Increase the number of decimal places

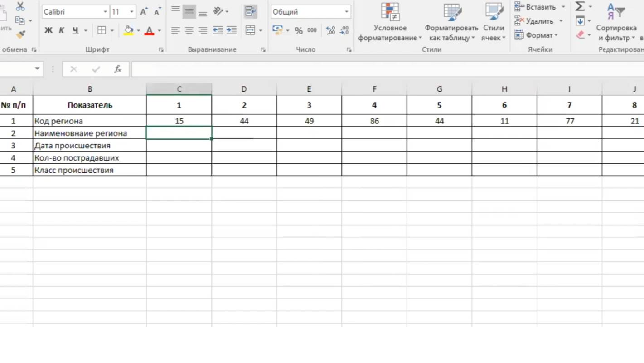[x=331, y=30]
